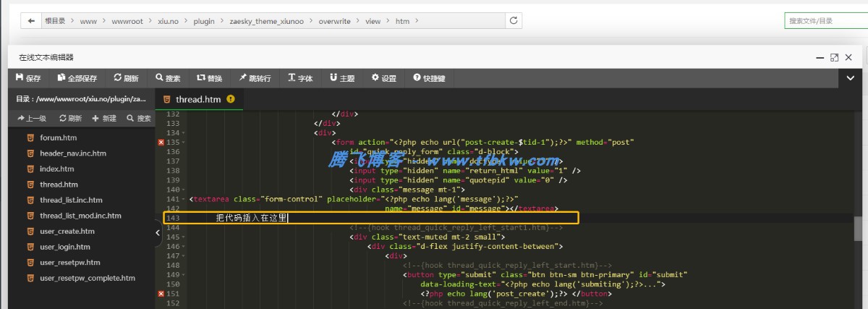Close the online text editor window
The width and height of the screenshot is (868, 309).
point(849,57)
